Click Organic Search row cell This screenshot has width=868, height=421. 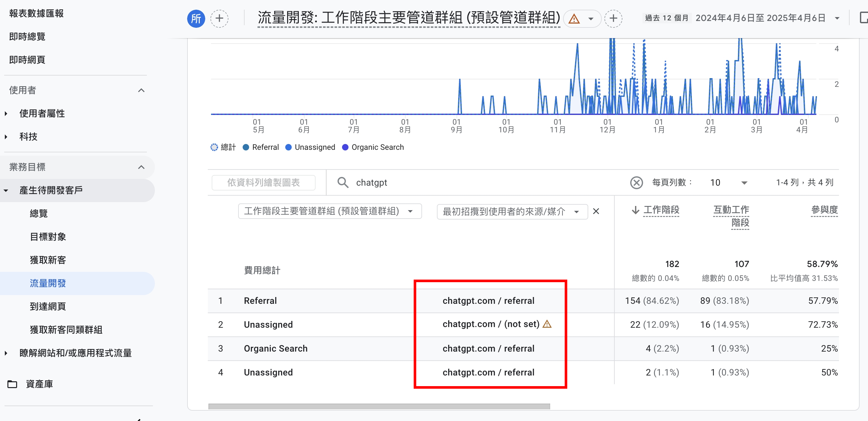(x=276, y=349)
